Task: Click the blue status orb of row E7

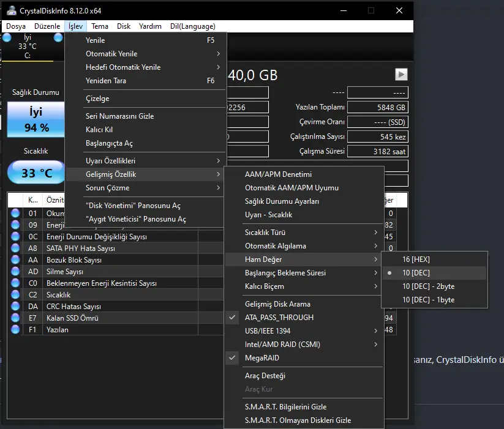Action: point(15,318)
